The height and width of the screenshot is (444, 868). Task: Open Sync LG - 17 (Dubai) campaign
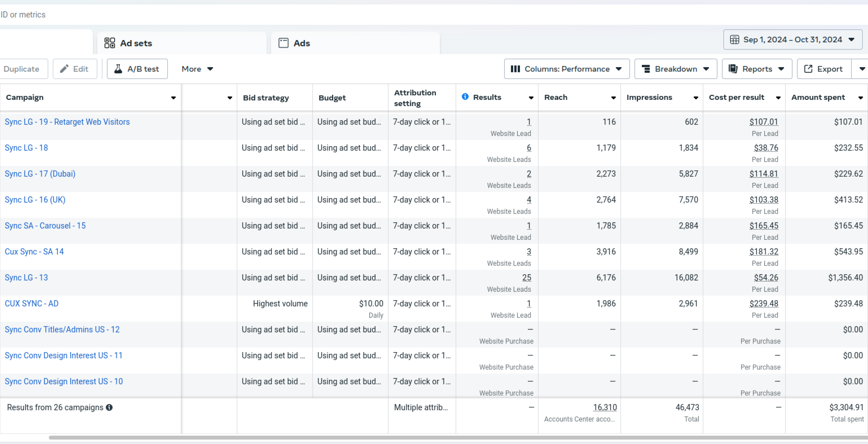click(40, 174)
